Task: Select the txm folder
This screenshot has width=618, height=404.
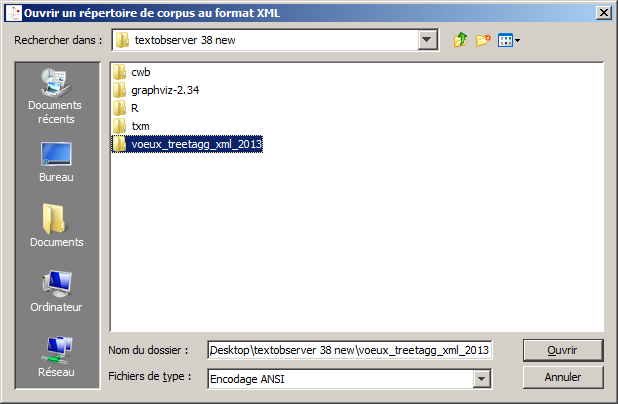Action: (131, 126)
